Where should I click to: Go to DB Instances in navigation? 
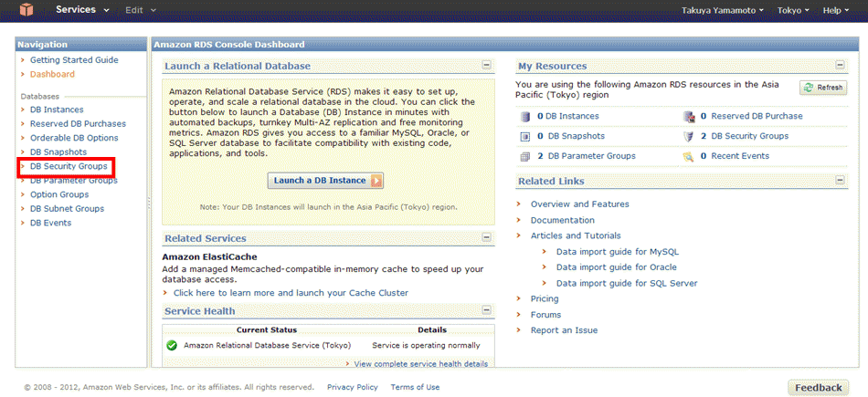[x=57, y=110]
